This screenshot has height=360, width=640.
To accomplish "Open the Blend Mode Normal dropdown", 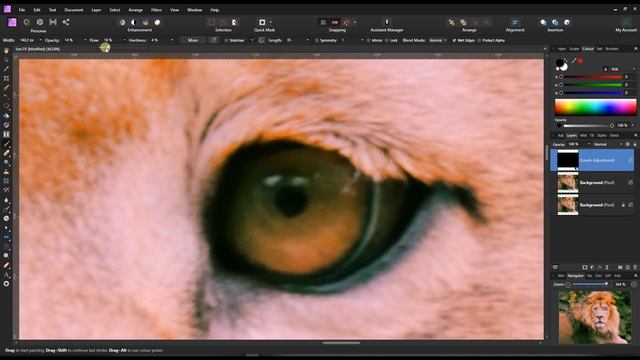I will click(438, 40).
